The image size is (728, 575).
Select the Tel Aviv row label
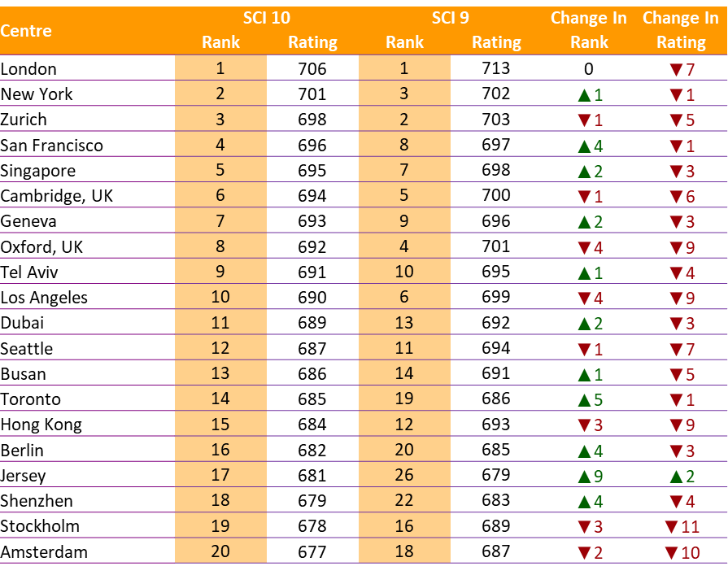pyautogui.click(x=29, y=272)
